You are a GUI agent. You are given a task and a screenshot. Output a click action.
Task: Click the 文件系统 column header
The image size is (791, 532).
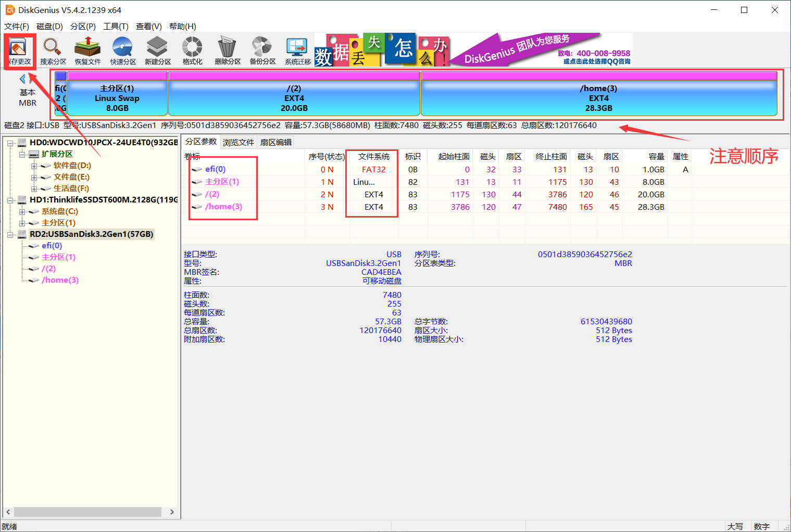coord(374,156)
